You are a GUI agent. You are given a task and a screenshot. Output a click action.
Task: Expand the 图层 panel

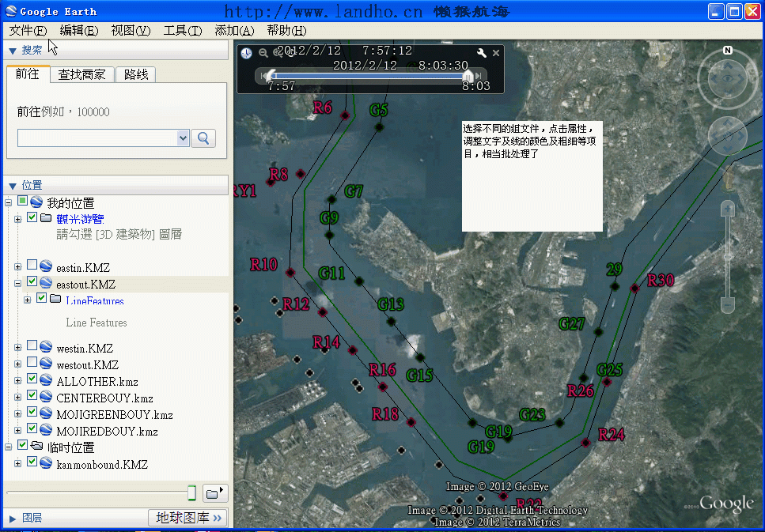[x=13, y=519]
